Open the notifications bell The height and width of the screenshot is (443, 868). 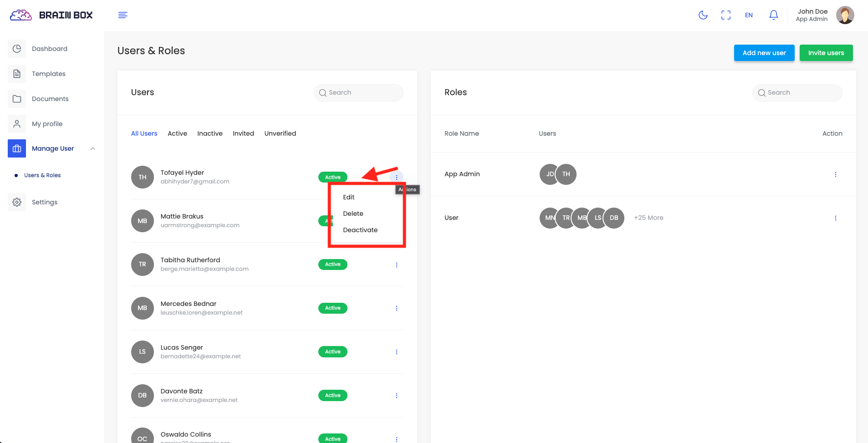pos(773,15)
